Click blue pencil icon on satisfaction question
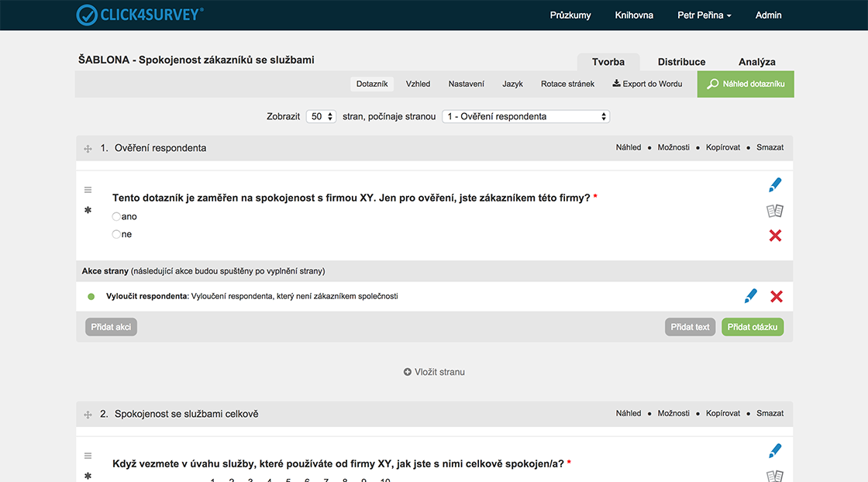This screenshot has width=868, height=482. pyautogui.click(x=775, y=451)
